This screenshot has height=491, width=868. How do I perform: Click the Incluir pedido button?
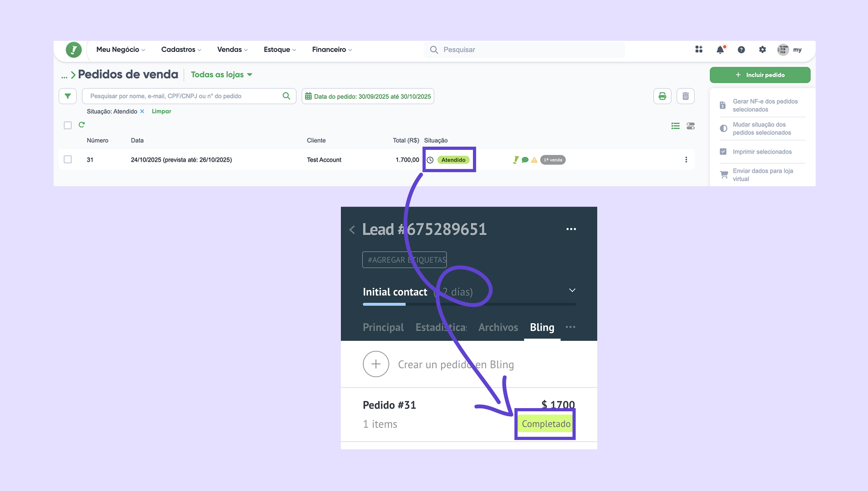[x=760, y=75]
